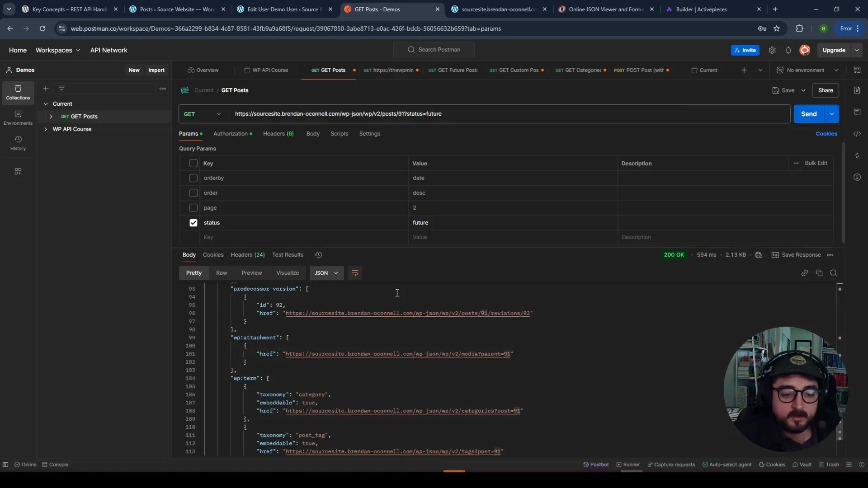Switch to the Visualize response view
The image size is (868, 488).
[x=288, y=273]
